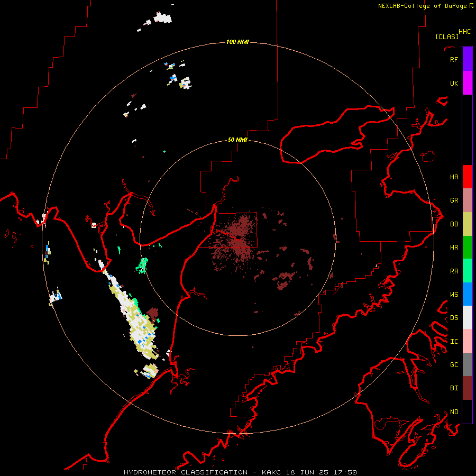Click the IC legend label

pyautogui.click(x=454, y=341)
